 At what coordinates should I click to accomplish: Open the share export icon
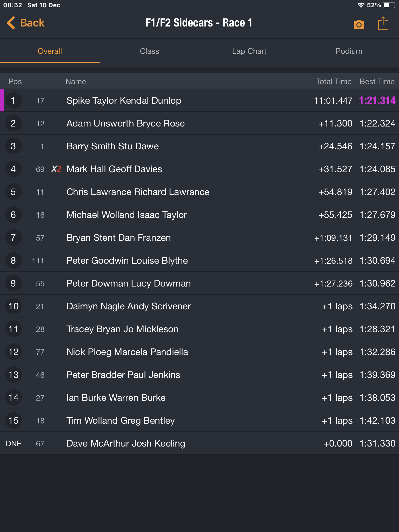click(383, 24)
